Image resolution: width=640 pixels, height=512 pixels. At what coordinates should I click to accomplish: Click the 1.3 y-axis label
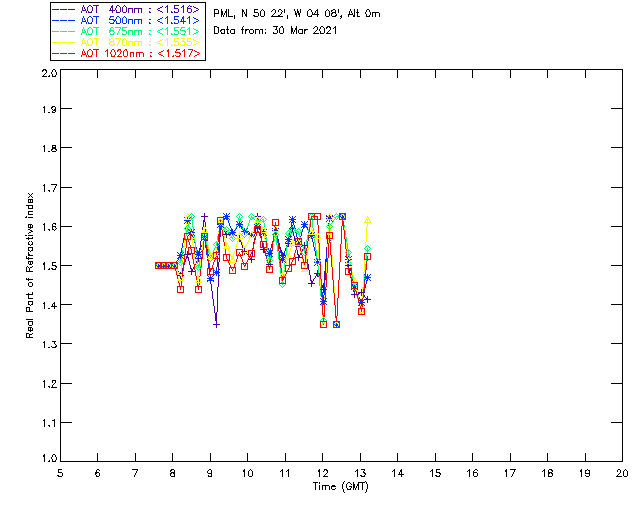(x=49, y=344)
